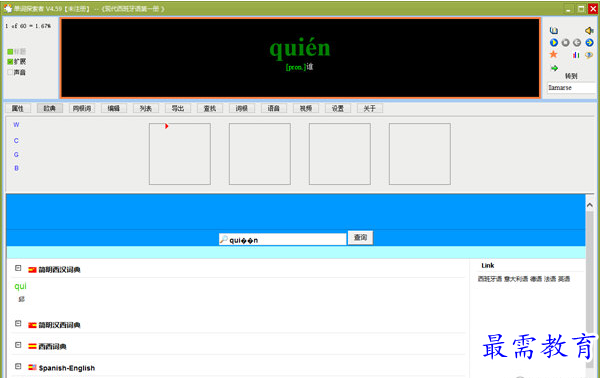
Task: Click the 查询 search button
Action: (360, 237)
